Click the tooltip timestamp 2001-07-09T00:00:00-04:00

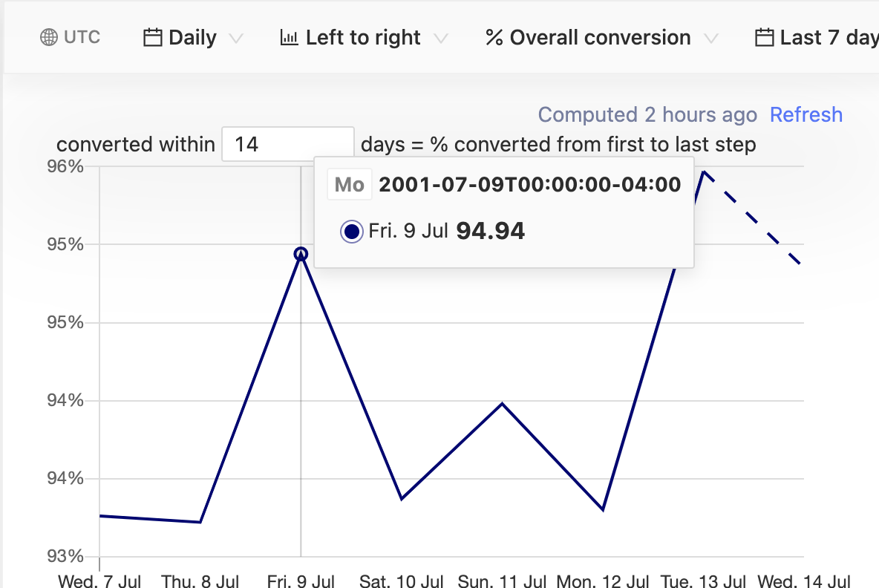point(530,184)
